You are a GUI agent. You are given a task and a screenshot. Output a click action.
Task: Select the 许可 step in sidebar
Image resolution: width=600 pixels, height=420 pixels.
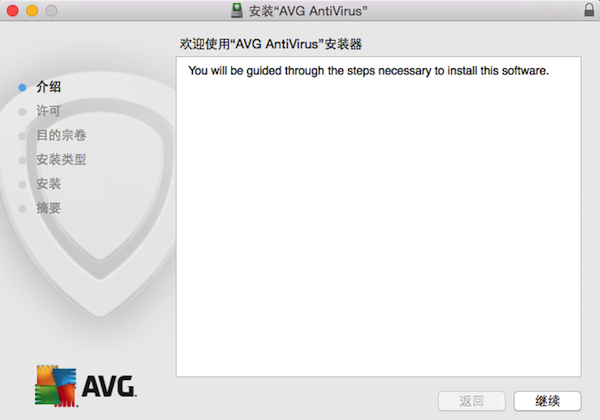pyautogui.click(x=49, y=111)
